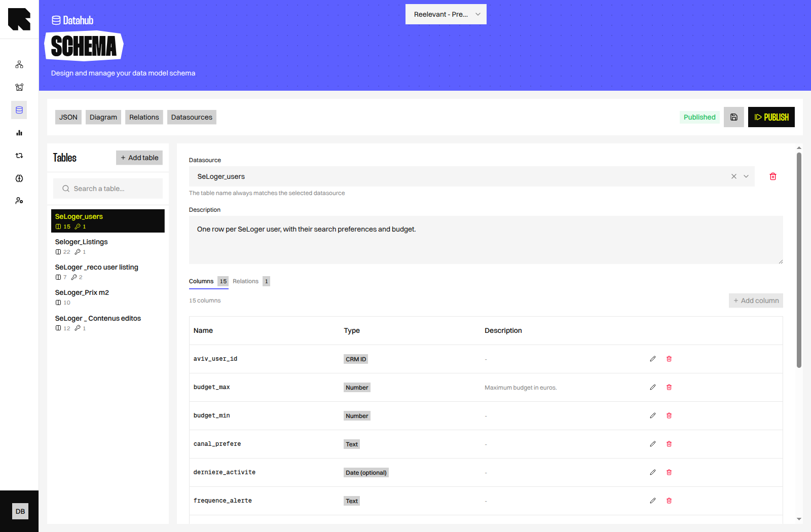Switch to the Diagram view

click(x=103, y=117)
